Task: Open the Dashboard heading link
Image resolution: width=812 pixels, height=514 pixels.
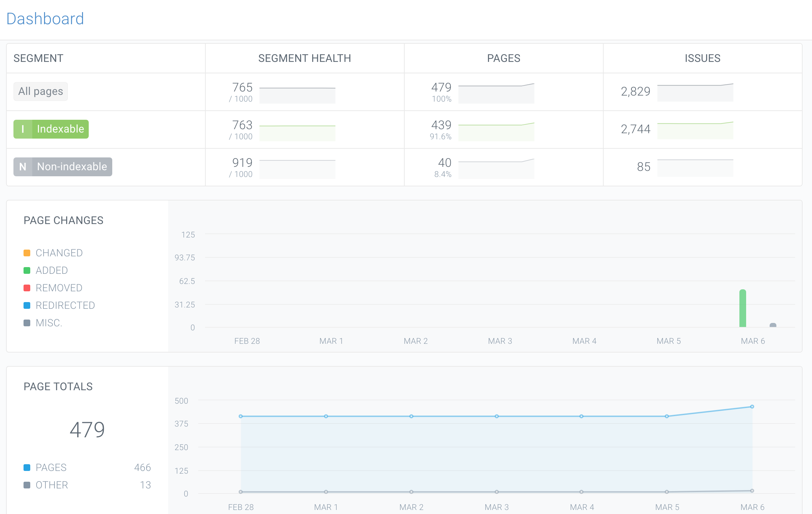Action: 45,19
